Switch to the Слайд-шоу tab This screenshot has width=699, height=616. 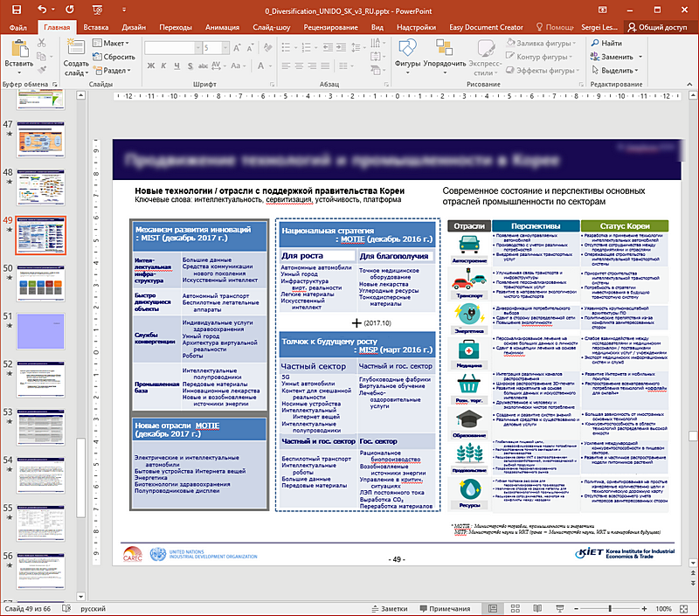pyautogui.click(x=271, y=27)
